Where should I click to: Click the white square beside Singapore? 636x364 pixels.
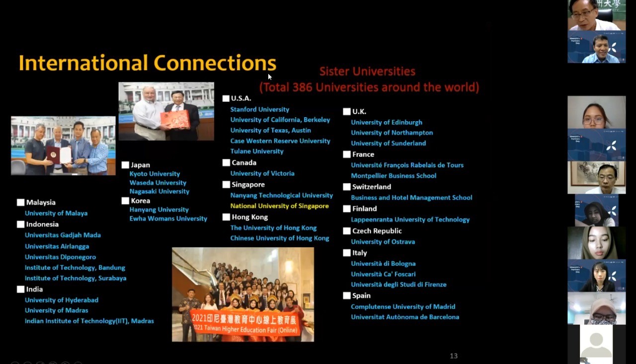pyautogui.click(x=226, y=185)
